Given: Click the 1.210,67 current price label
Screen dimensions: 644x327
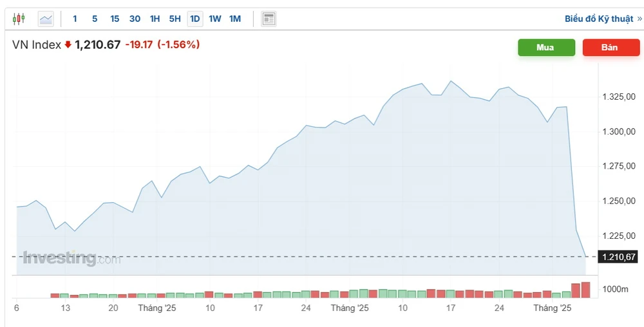Looking at the screenshot, I should tap(618, 257).
